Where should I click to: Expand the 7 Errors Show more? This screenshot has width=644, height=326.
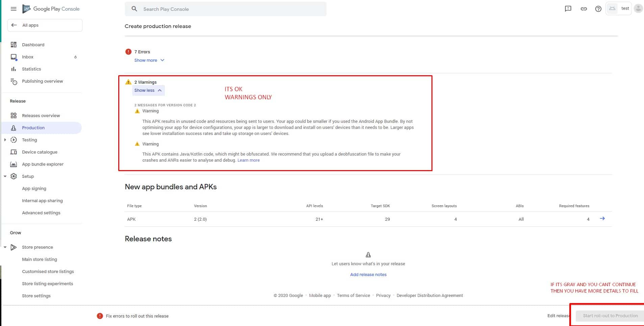pos(149,60)
